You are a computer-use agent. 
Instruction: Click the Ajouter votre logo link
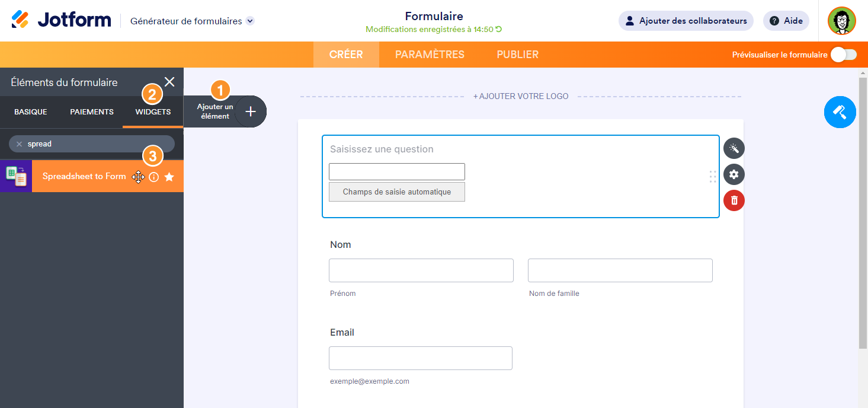click(520, 96)
